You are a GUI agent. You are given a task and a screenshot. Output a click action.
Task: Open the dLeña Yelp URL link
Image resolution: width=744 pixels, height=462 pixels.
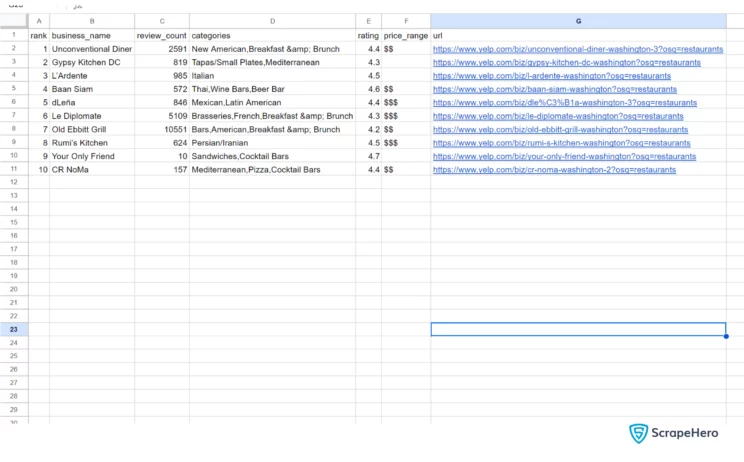565,102
